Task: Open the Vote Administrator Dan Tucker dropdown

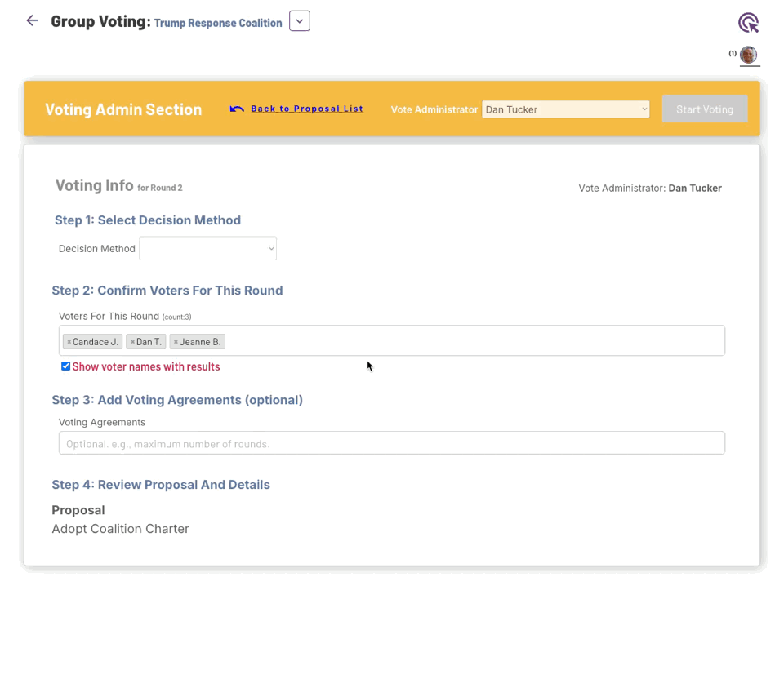Action: click(x=565, y=109)
